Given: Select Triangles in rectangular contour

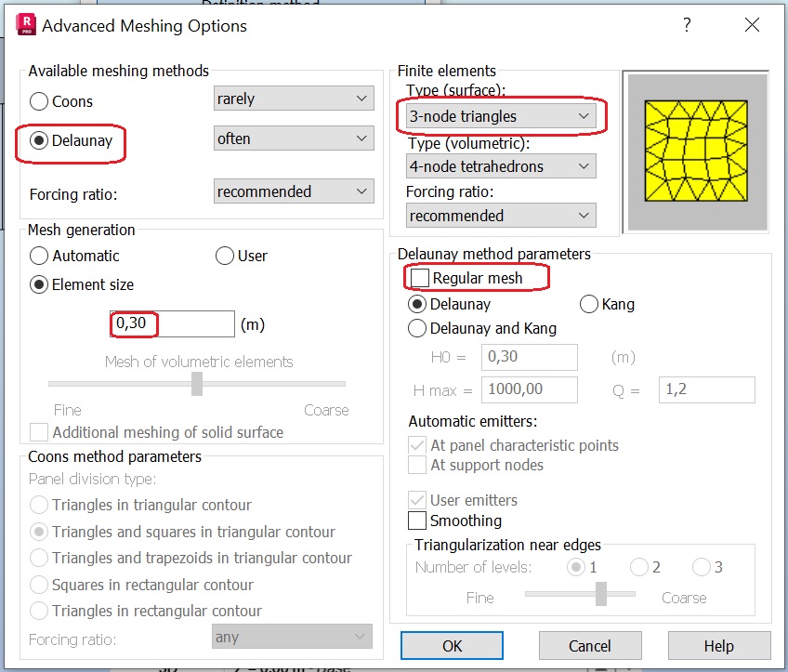Looking at the screenshot, I should pyautogui.click(x=39, y=611).
